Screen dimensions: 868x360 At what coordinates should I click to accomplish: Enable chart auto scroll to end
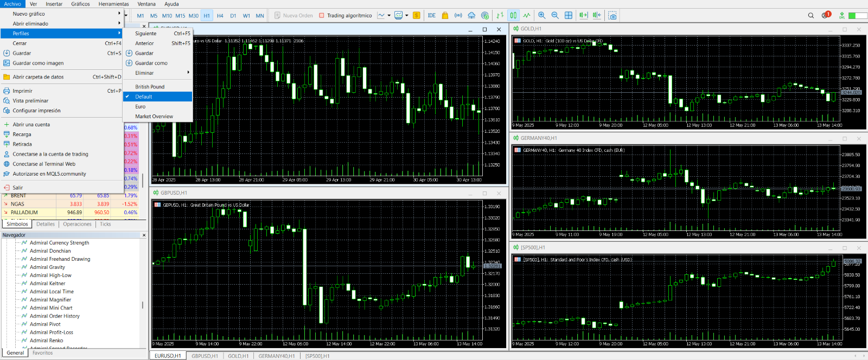[x=584, y=16]
